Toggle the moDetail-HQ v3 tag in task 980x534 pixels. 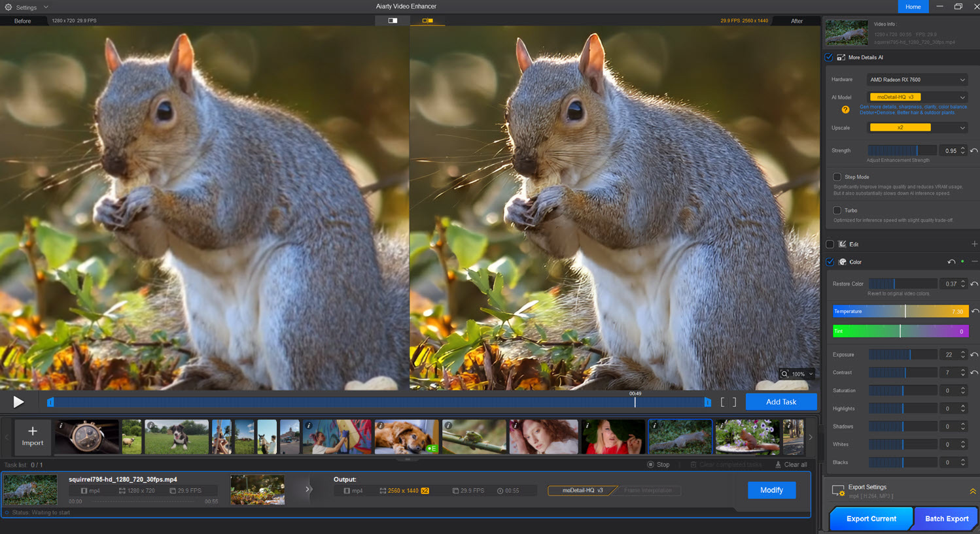(582, 490)
